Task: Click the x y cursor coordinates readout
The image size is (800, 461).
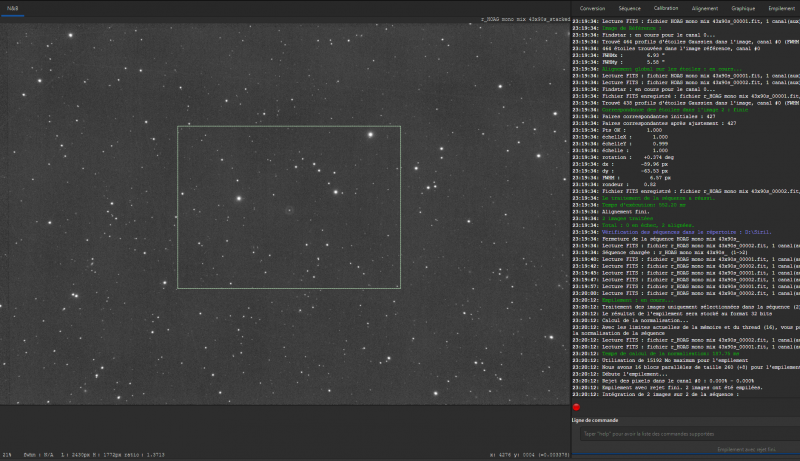Action: tap(530, 455)
